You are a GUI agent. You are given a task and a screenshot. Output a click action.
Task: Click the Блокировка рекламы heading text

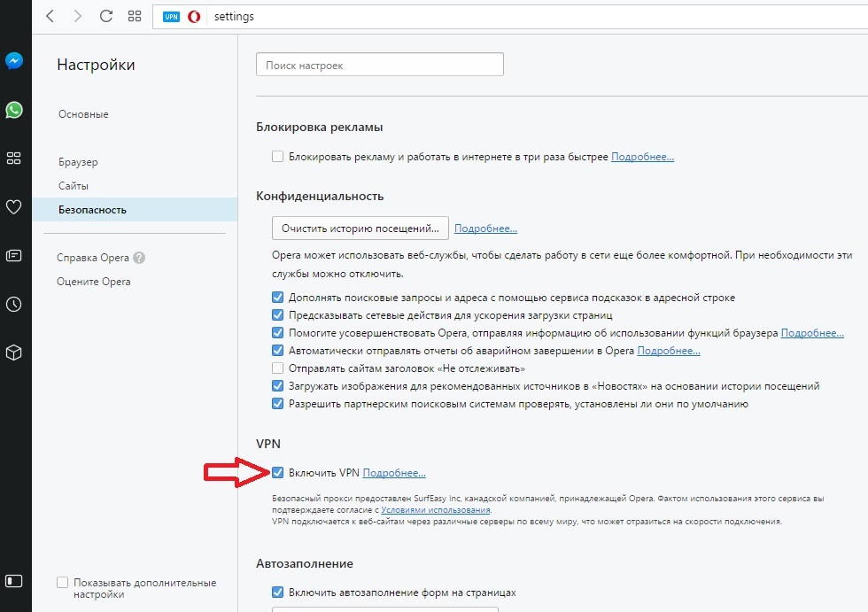click(320, 128)
